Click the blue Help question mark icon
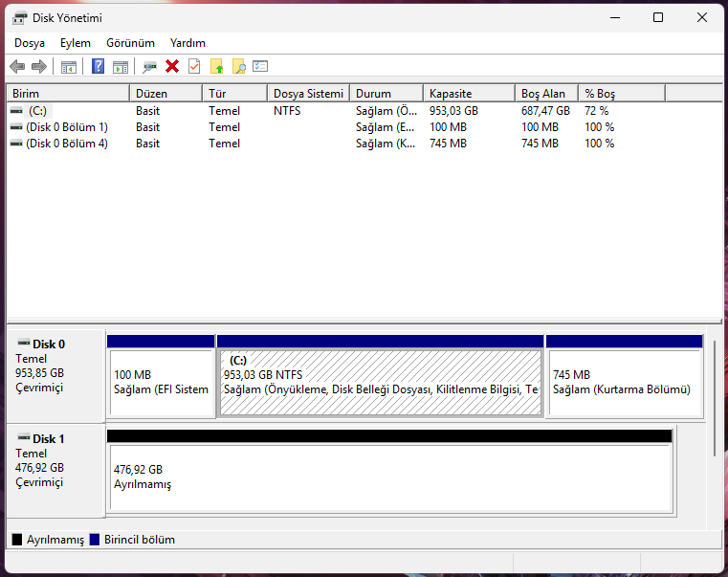Viewport: 728px width, 577px height. [98, 66]
